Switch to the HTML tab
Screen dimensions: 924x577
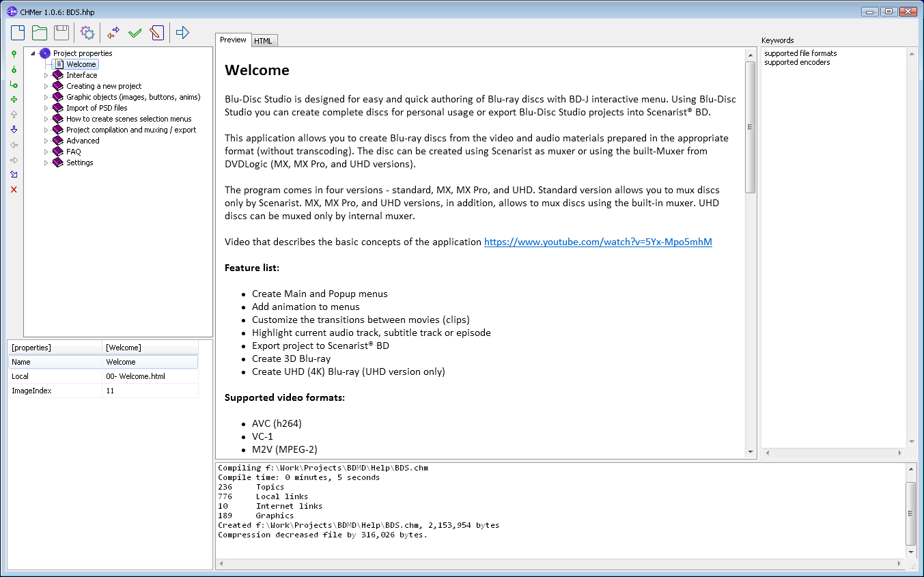click(263, 41)
